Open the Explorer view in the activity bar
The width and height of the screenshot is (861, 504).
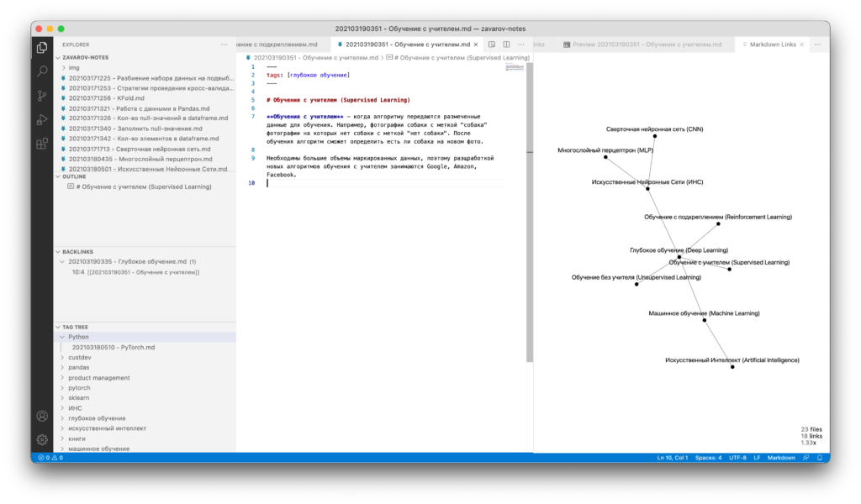tap(41, 48)
